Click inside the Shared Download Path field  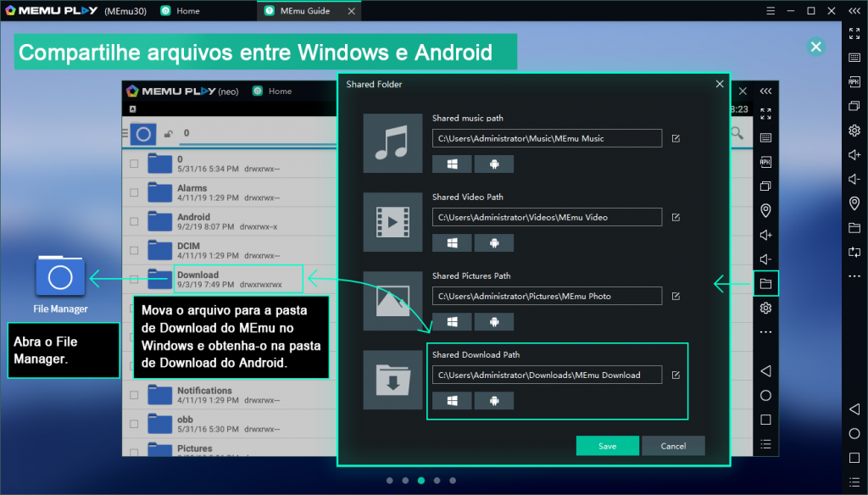(x=546, y=374)
